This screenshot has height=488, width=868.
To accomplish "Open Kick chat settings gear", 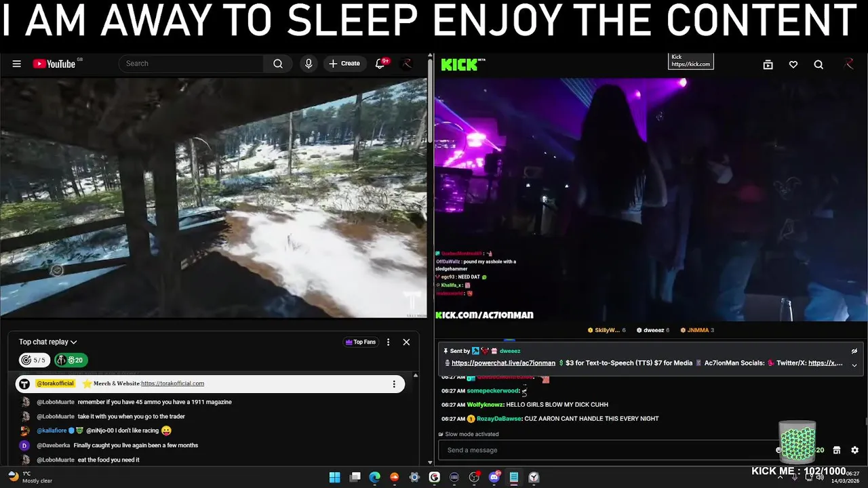I will 854,450.
